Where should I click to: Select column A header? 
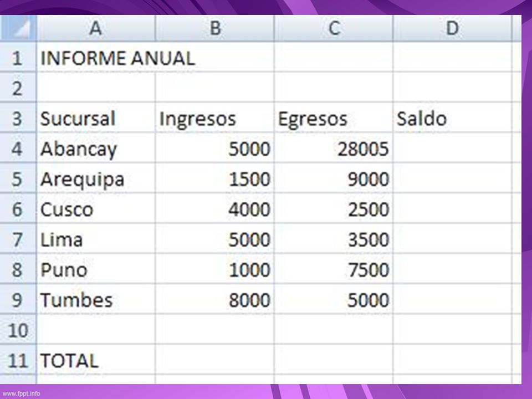(96, 28)
